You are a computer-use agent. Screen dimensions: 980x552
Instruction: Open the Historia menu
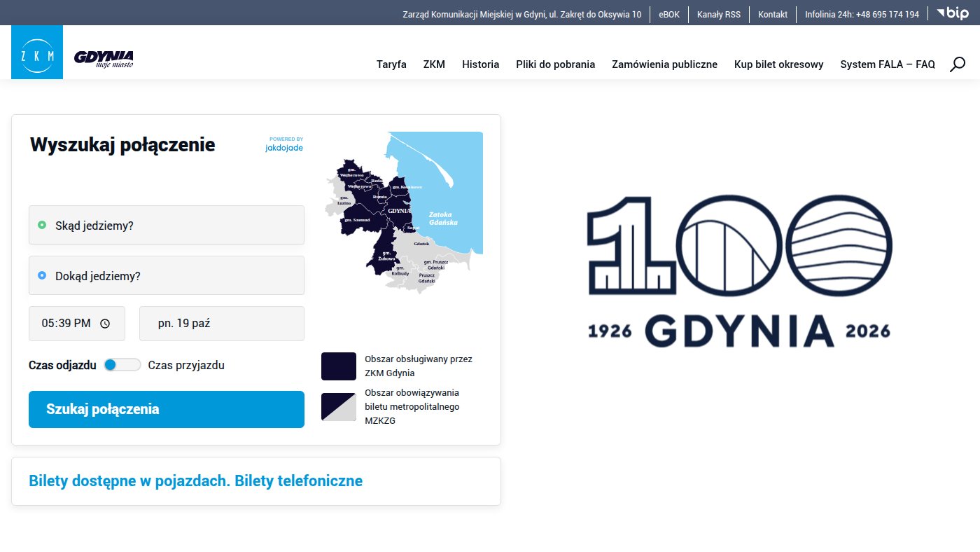[481, 64]
